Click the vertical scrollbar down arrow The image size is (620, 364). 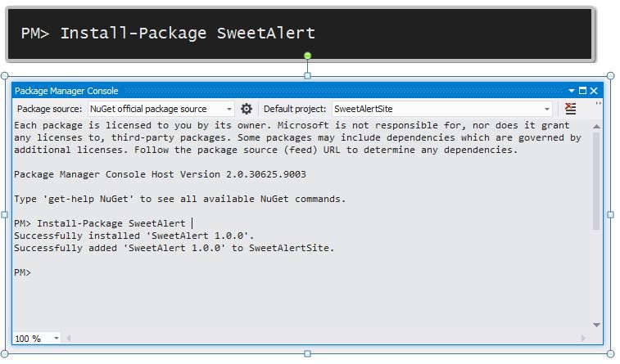(x=598, y=326)
